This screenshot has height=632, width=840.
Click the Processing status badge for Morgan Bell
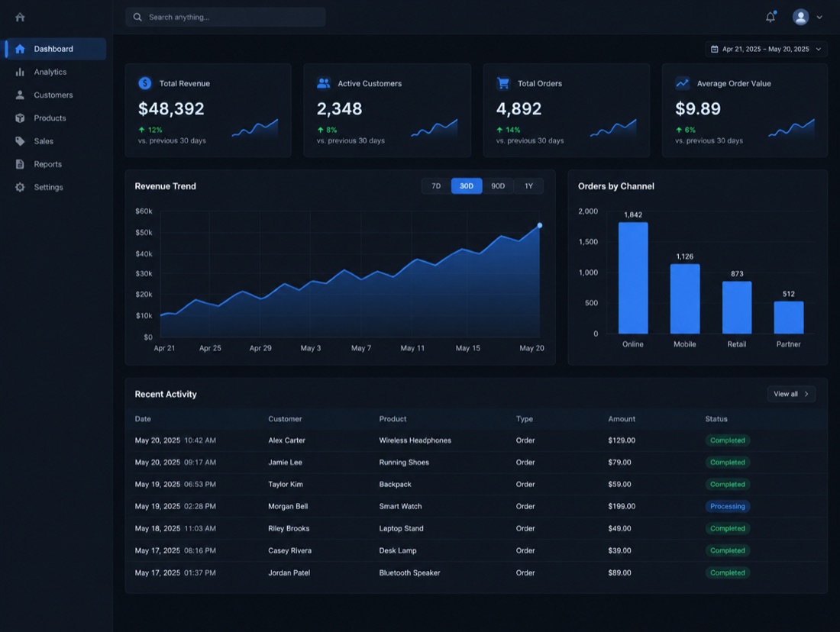click(728, 506)
